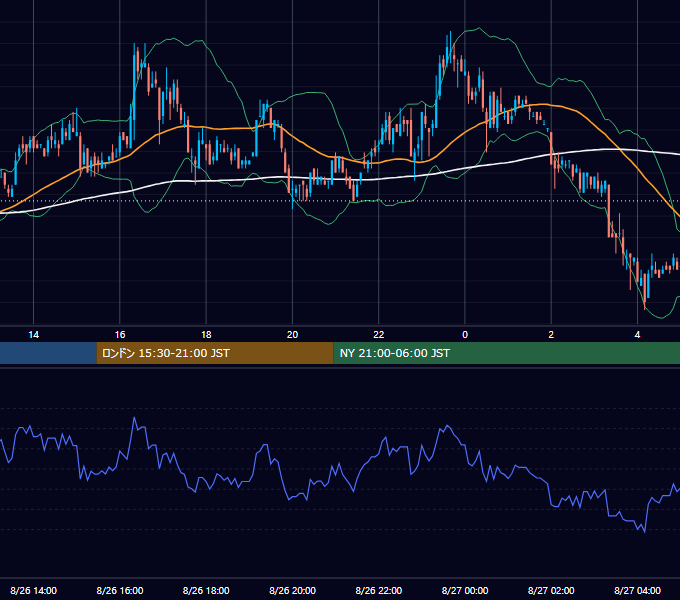Click the 18 hour label on price axis
680x600 pixels.
[x=206, y=335]
